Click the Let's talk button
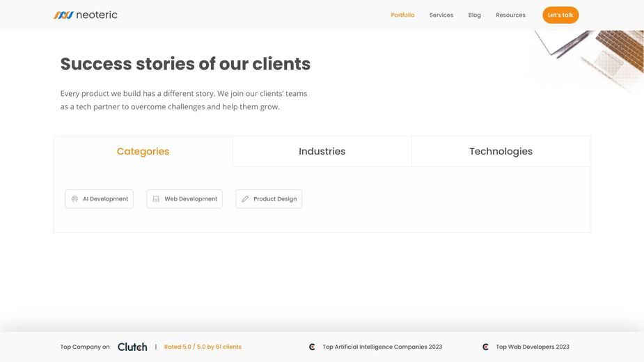Screen dimensions: 644x362 (x=560, y=15)
